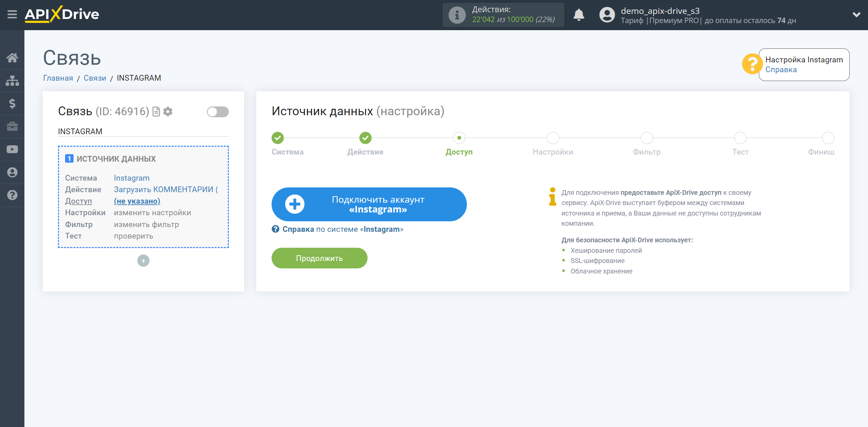Open the Справка link in Instagram setup

[x=781, y=69]
